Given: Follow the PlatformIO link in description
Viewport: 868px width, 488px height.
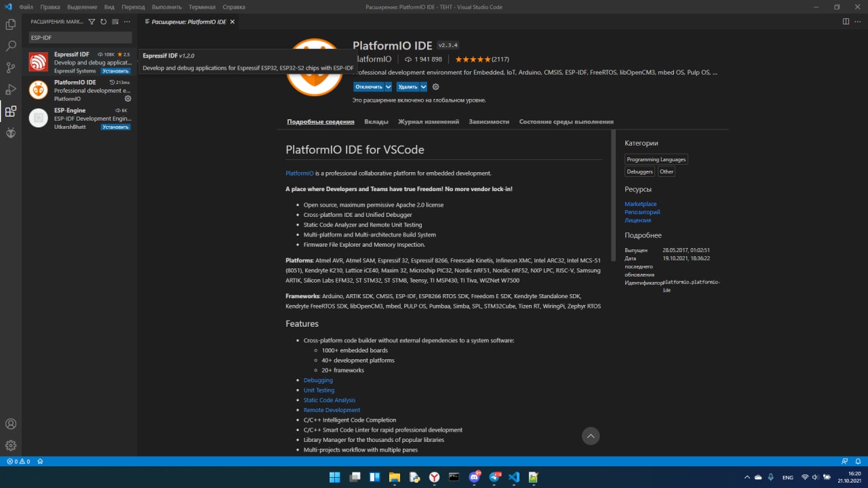Looking at the screenshot, I should 300,174.
